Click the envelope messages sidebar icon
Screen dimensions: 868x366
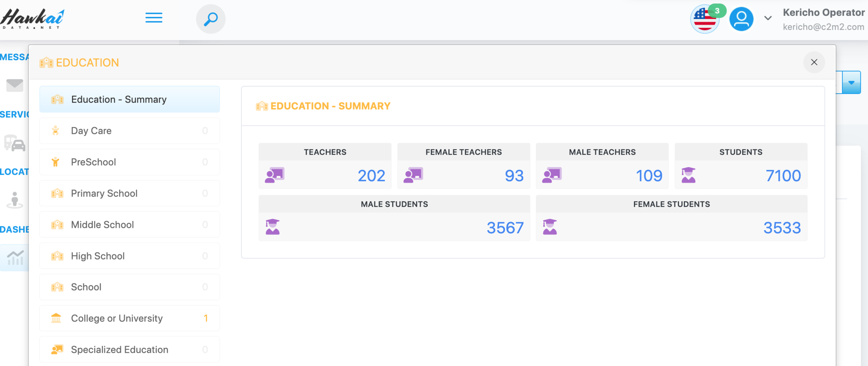pyautogui.click(x=15, y=85)
